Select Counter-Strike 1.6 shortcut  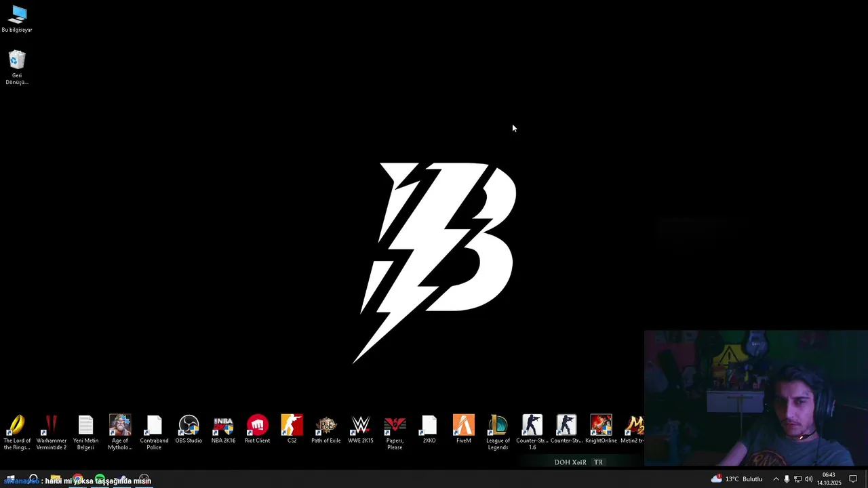pos(532,432)
